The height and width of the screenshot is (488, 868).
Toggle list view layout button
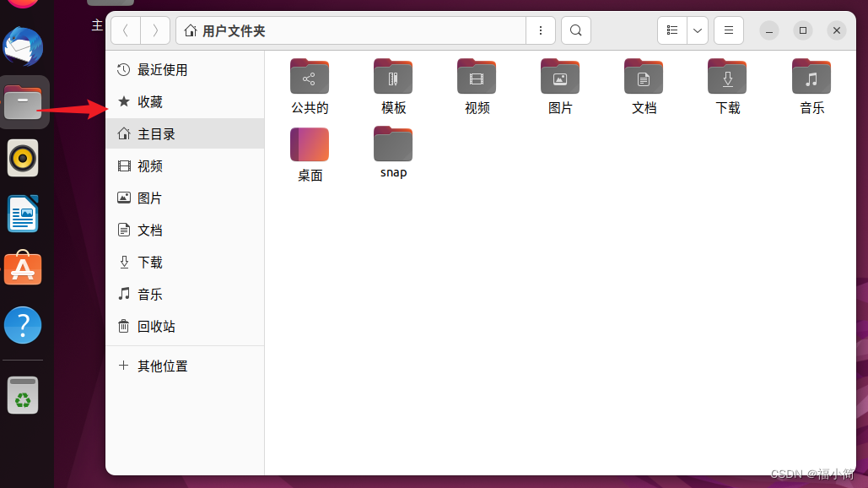coord(672,30)
